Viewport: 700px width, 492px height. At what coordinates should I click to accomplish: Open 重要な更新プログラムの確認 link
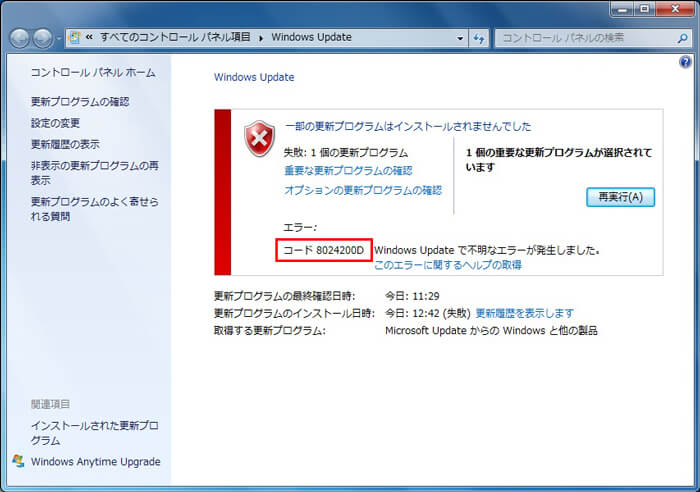tap(348, 171)
